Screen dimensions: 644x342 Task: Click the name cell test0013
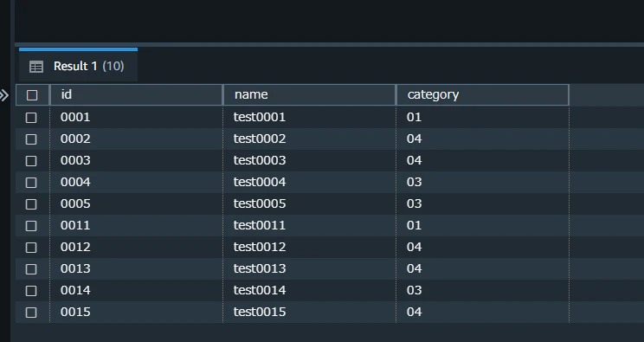tap(309, 268)
